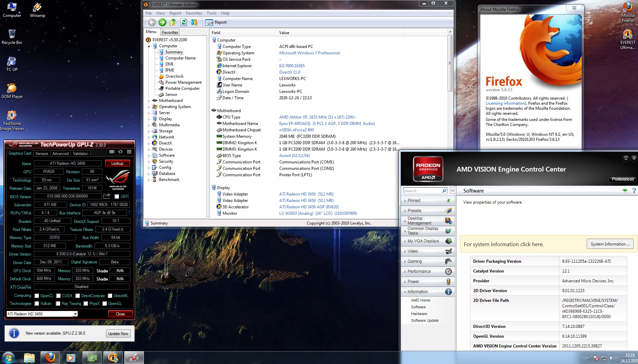
Task: Click EVEREST toolbar users/manage icon
Action: tap(194, 22)
